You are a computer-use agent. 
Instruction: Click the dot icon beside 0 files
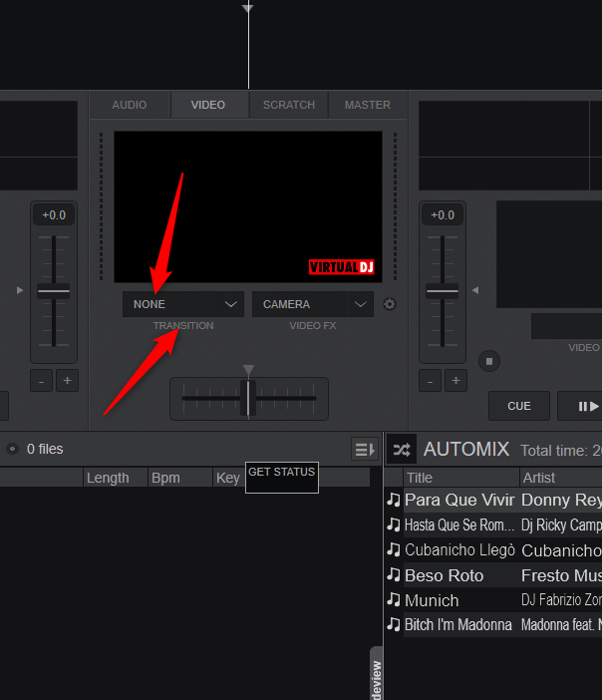[13, 449]
